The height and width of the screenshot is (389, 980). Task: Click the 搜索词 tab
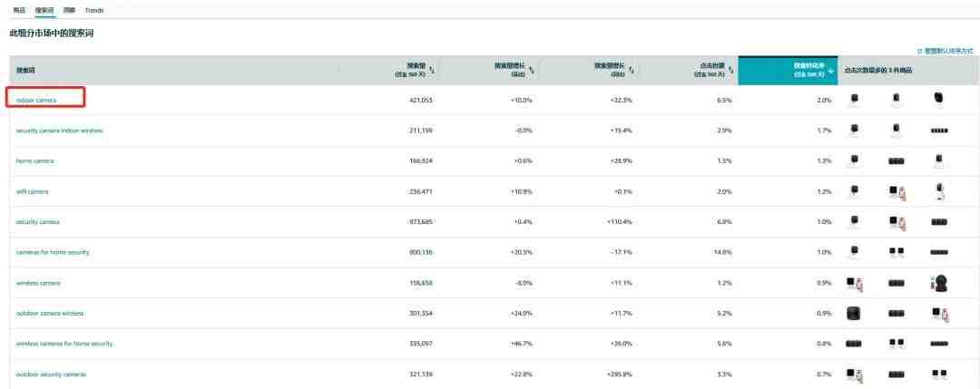tap(44, 10)
